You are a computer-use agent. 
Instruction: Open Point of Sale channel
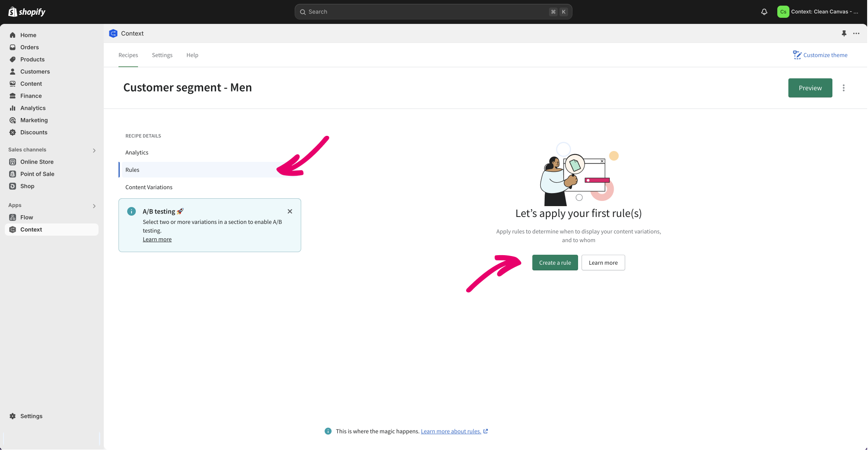[37, 174]
